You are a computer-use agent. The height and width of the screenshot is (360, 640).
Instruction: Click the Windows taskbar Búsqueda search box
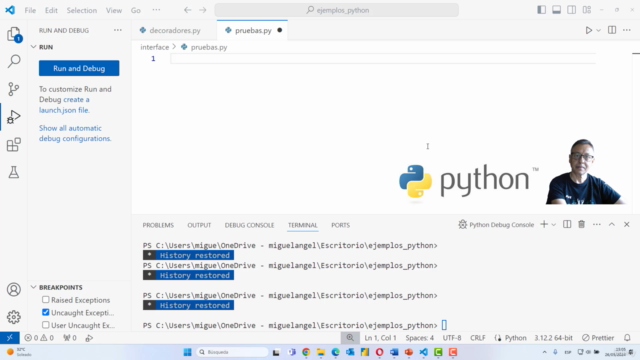click(x=232, y=352)
